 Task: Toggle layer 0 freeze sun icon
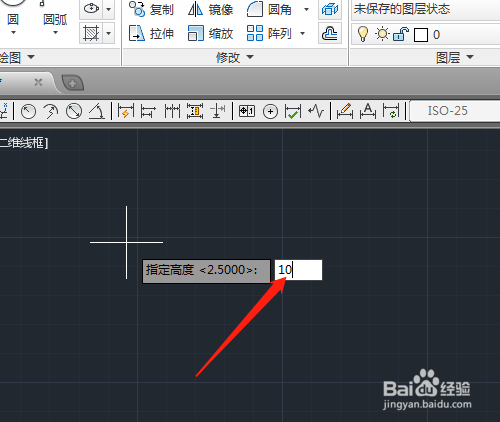[382, 34]
